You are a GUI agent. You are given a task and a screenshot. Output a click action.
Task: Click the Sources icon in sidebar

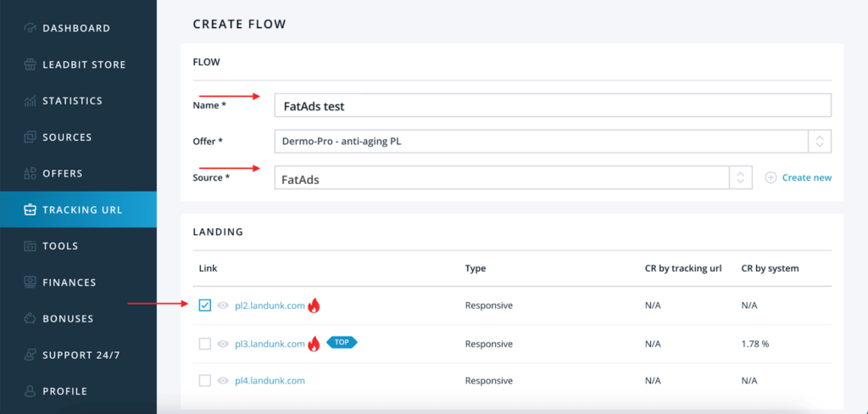point(30,137)
